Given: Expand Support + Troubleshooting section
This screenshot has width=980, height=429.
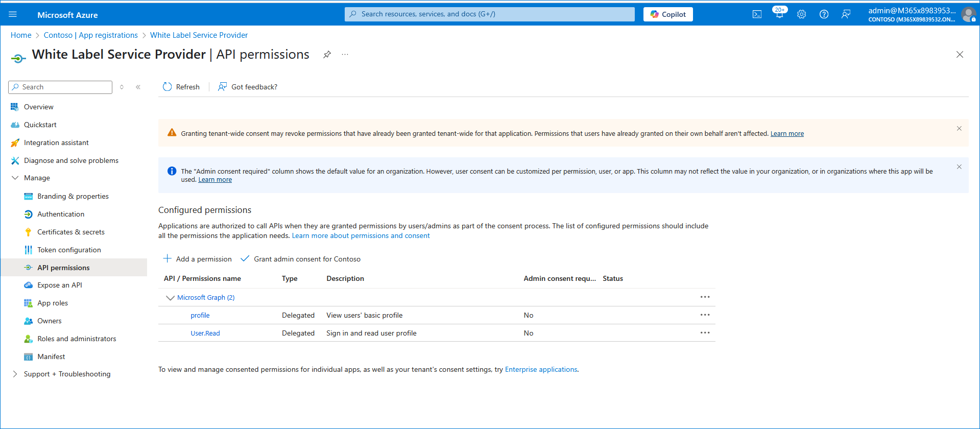Looking at the screenshot, I should tap(15, 374).
